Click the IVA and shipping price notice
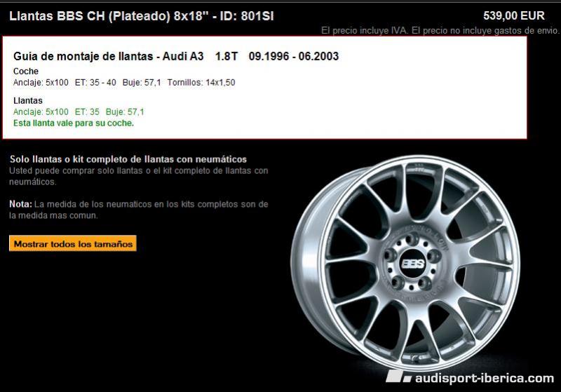561x392 pixels. [440, 30]
